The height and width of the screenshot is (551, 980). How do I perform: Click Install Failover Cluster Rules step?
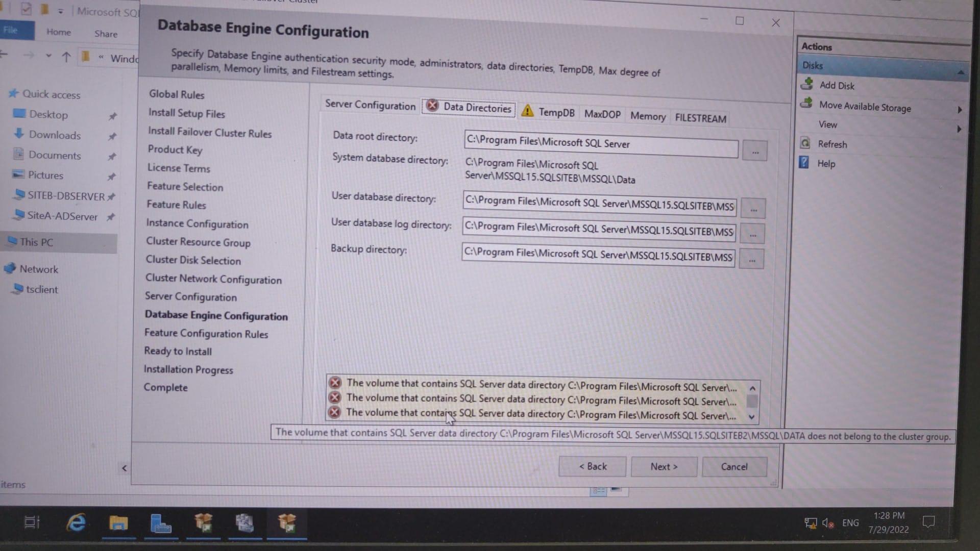pos(210,133)
